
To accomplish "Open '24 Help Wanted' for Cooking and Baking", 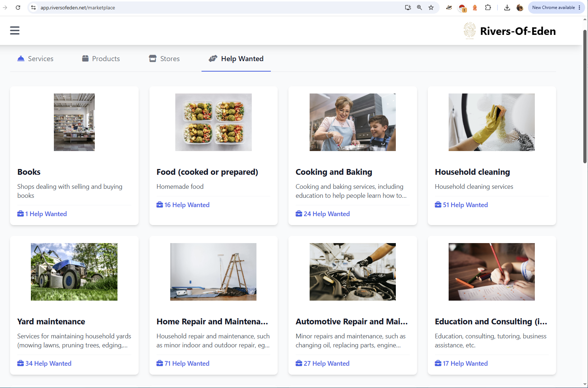I will click(x=323, y=214).
